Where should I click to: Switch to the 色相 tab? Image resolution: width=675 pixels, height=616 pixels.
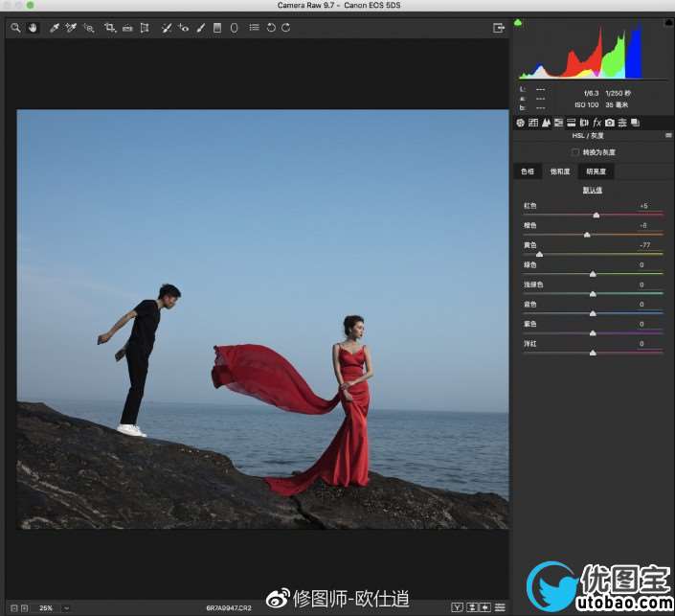527,171
